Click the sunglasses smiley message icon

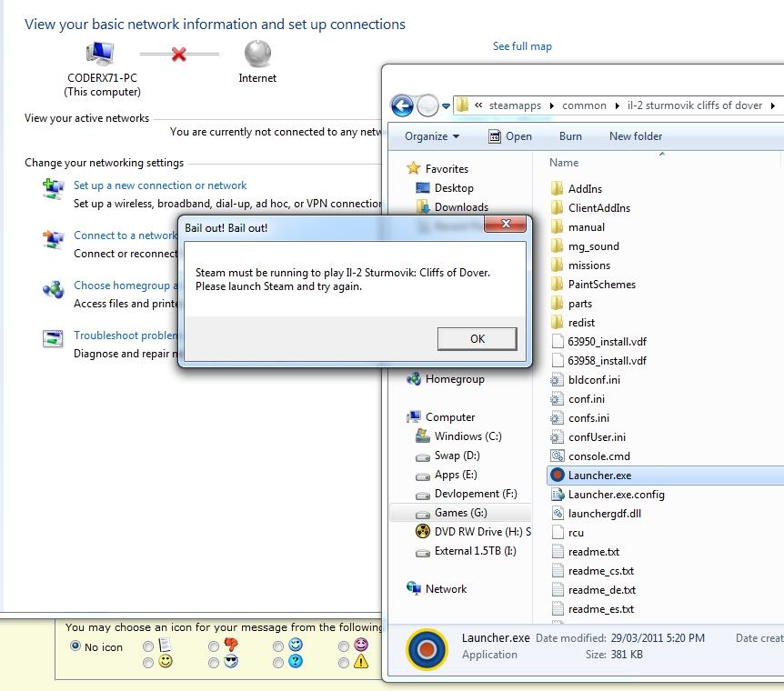tap(230, 662)
